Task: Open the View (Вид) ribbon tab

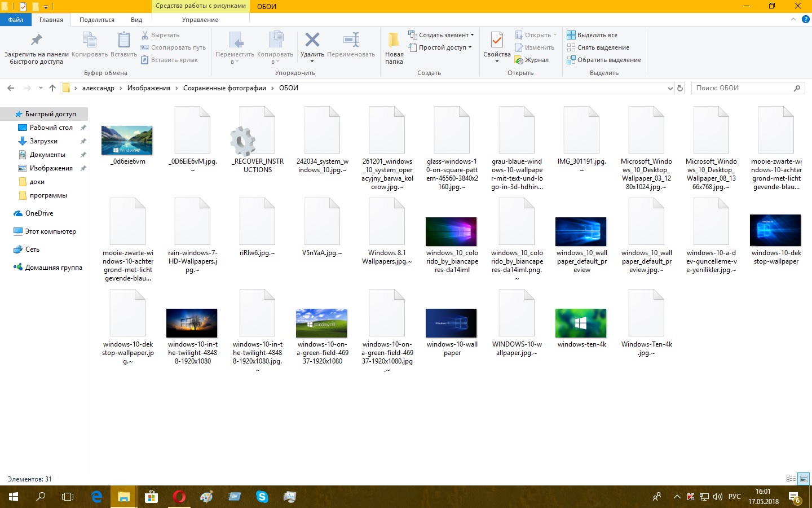Action: [136, 20]
